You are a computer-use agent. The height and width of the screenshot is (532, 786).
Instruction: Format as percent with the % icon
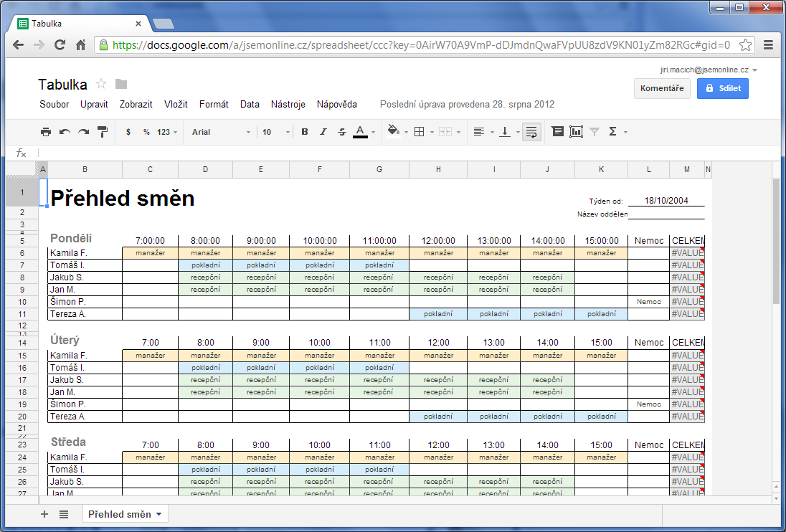[x=146, y=132]
